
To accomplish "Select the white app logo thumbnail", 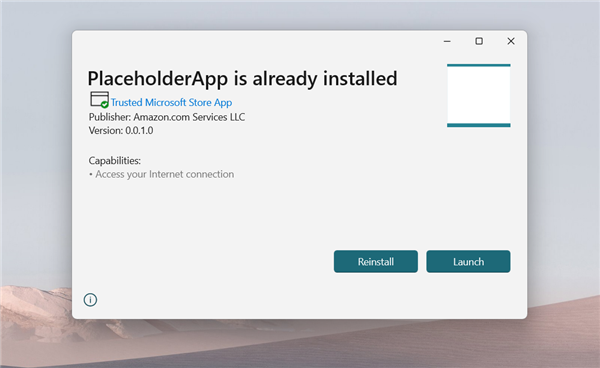I will (479, 95).
